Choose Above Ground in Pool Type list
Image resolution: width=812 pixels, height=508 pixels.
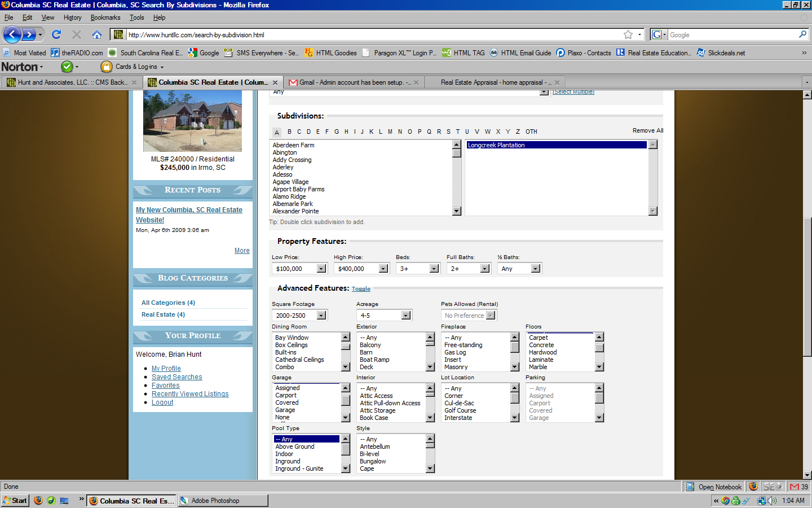pos(295,446)
